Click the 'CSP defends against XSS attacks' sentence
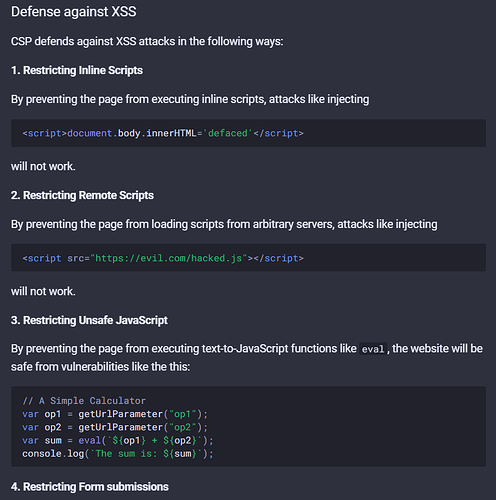 click(147, 42)
